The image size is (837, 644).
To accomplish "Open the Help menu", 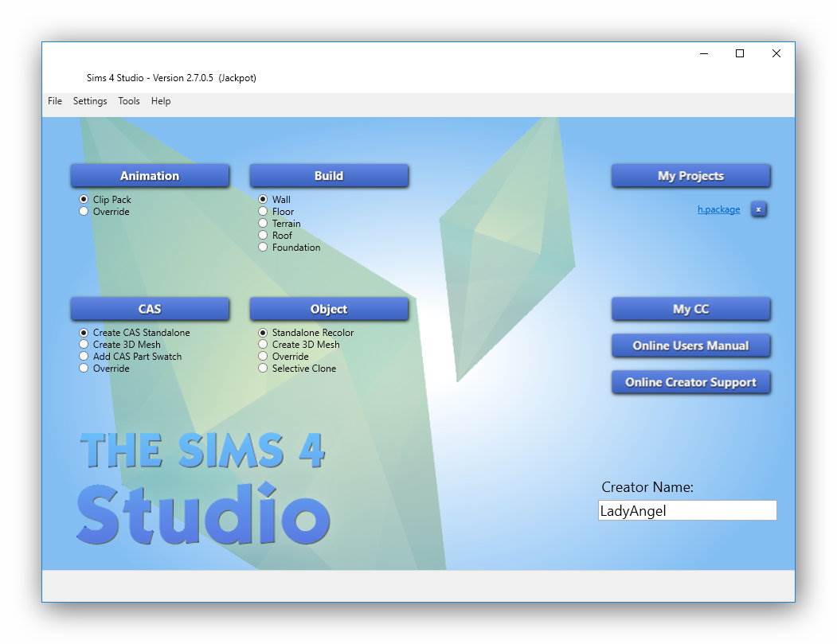I will (x=161, y=101).
